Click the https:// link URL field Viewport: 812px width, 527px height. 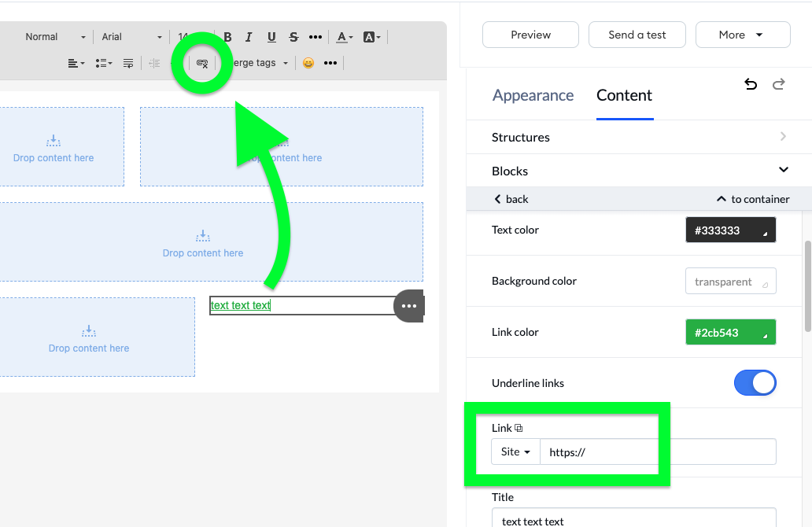[x=657, y=452]
